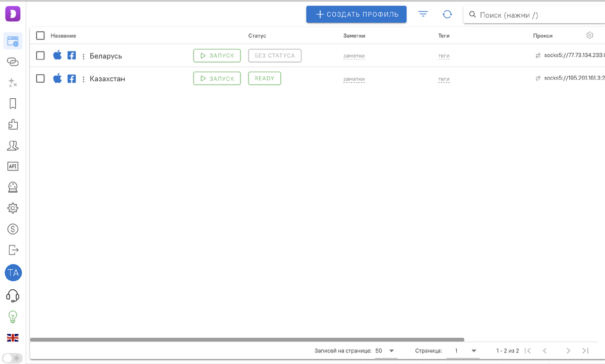Viewport: 605px width, 364px height.
Task: Open the extensions puzzle icon in sidebar
Action: point(13,125)
